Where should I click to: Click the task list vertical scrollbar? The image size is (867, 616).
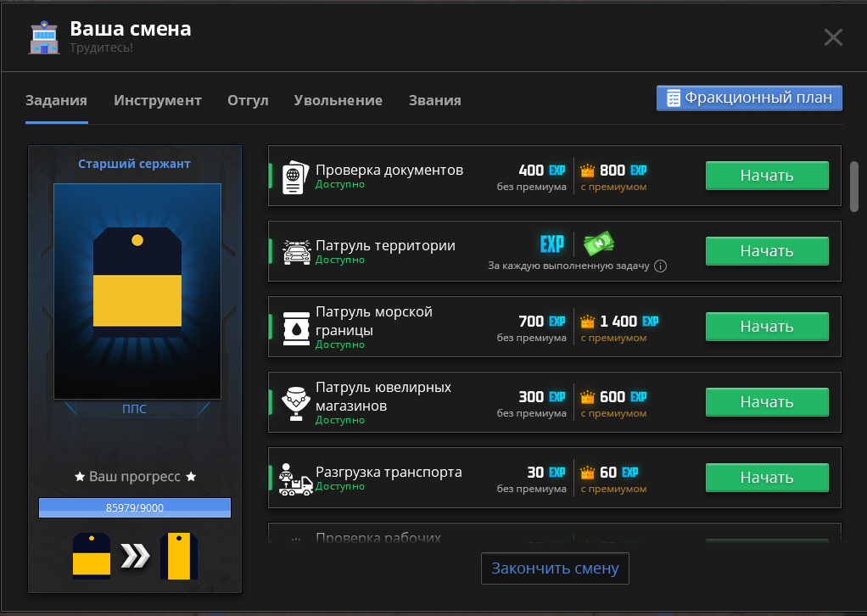tap(854, 187)
